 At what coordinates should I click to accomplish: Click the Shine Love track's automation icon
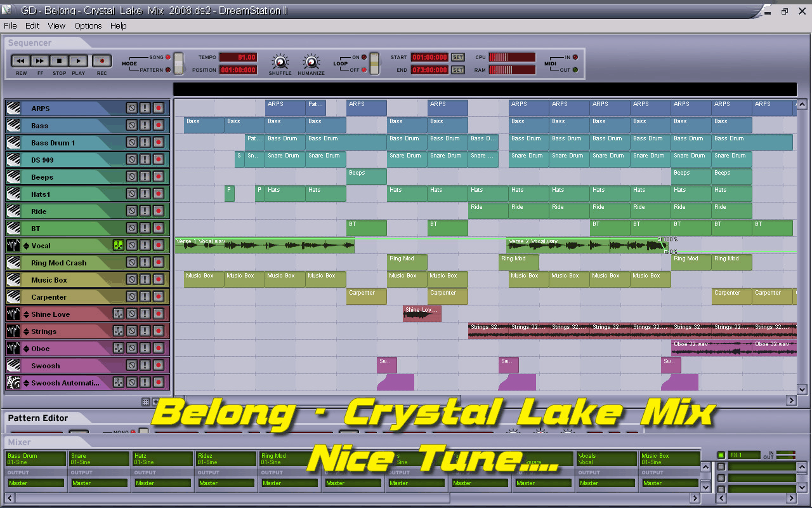coord(119,314)
